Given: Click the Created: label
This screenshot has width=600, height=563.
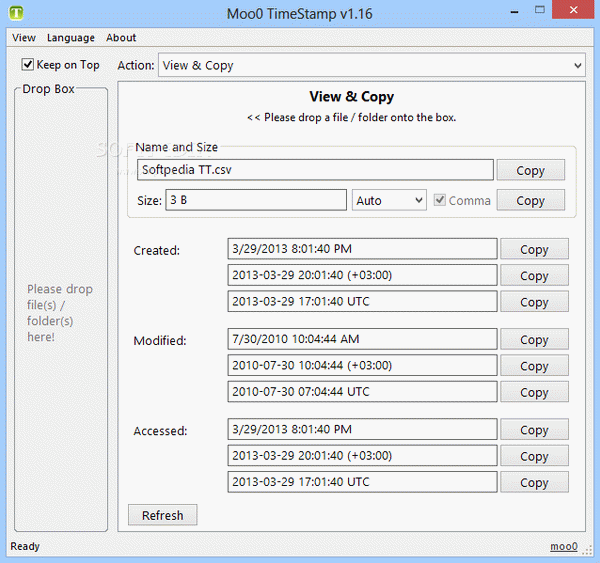Looking at the screenshot, I should click(x=157, y=250).
